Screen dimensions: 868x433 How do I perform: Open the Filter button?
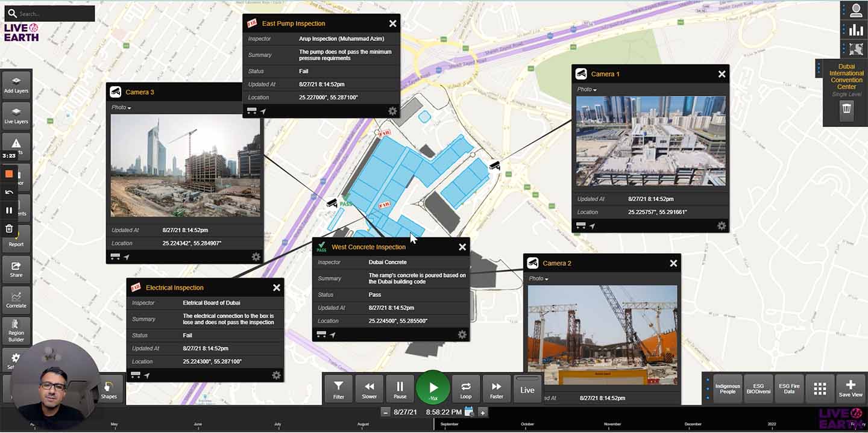339,389
